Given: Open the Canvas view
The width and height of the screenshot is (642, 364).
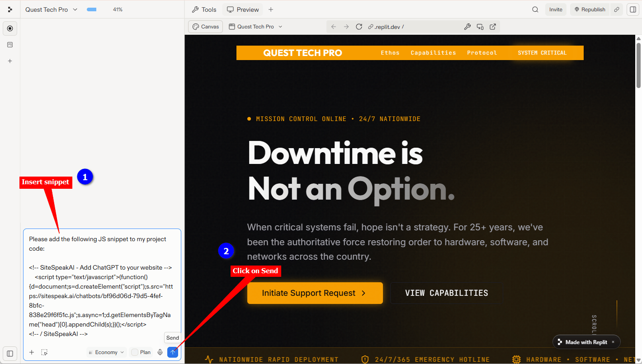Looking at the screenshot, I should coord(206,27).
